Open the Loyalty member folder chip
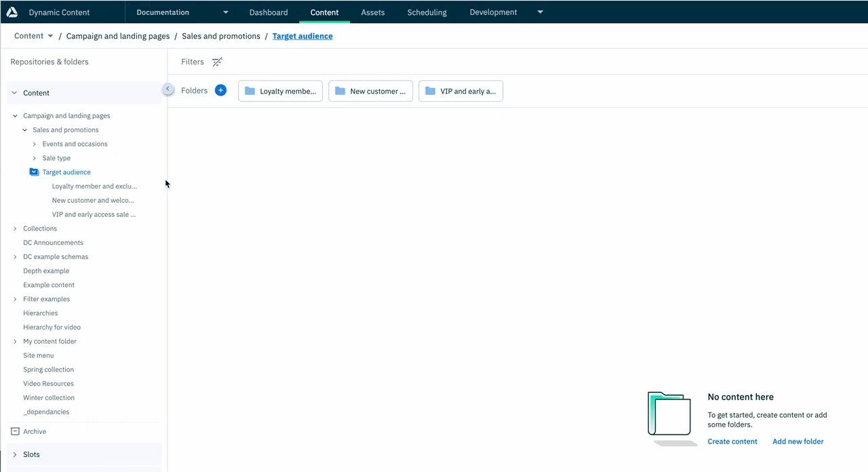The image size is (868, 472). tap(281, 91)
